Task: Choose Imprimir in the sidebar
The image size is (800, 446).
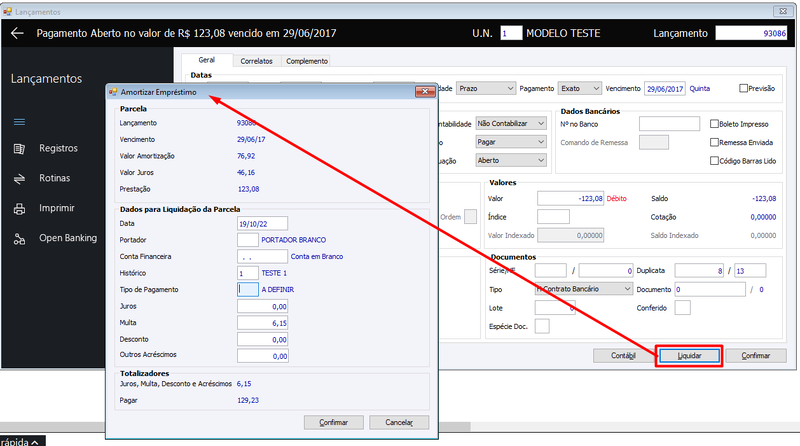Action: (x=57, y=208)
